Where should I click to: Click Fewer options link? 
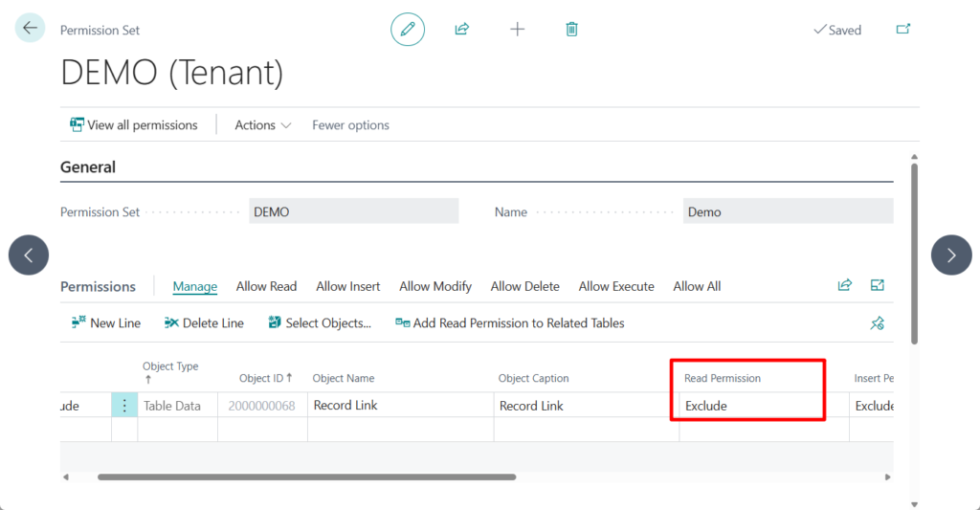coord(350,125)
